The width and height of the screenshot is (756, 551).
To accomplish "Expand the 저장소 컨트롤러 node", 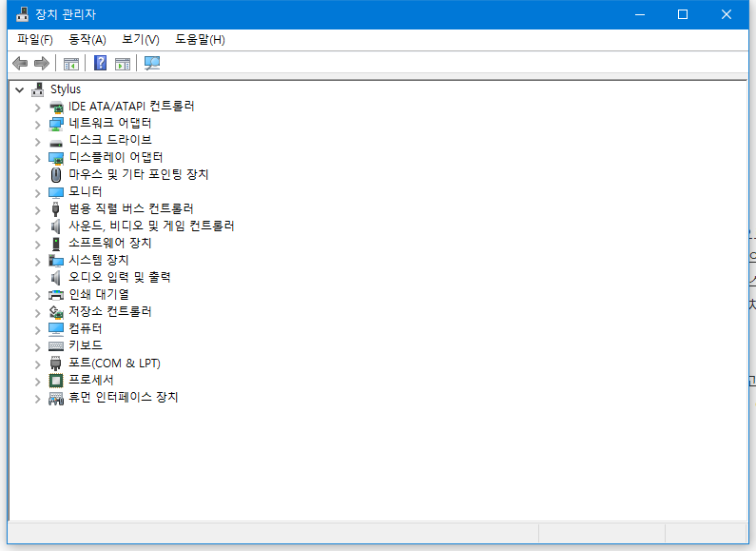I will (x=38, y=313).
